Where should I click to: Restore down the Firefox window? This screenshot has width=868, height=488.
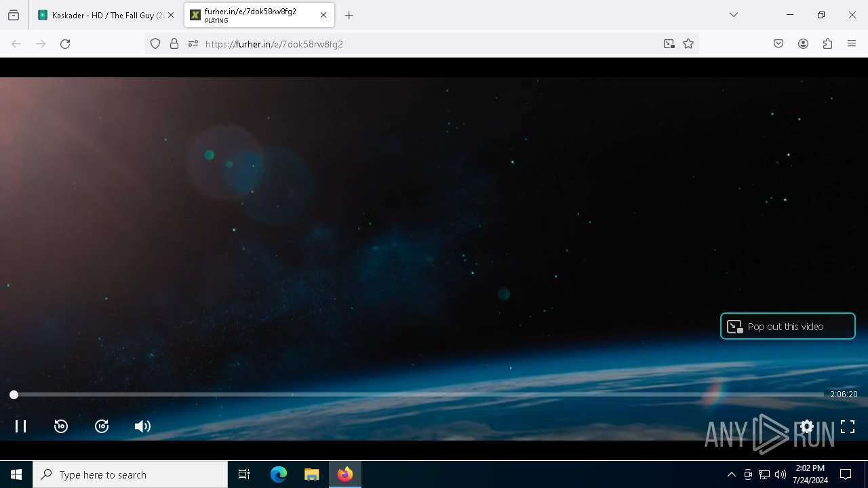(821, 15)
